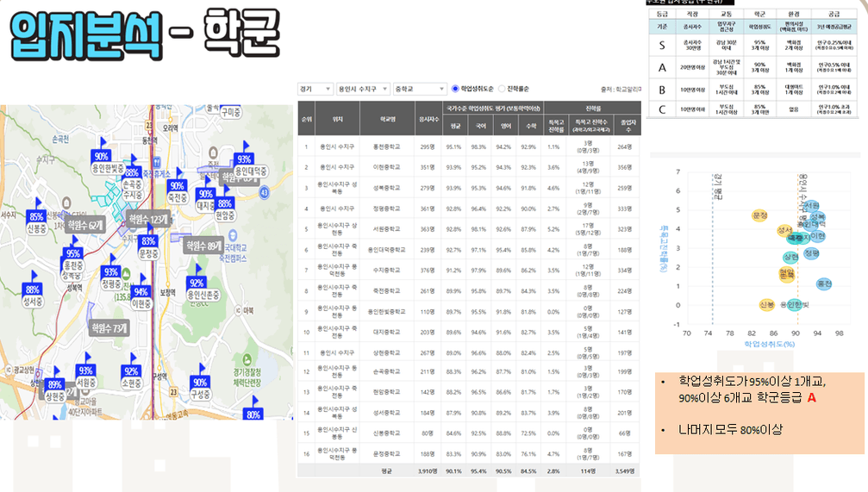The width and height of the screenshot is (868, 492).
Task: Click the 학원수 123개 map label
Action: pos(147,219)
